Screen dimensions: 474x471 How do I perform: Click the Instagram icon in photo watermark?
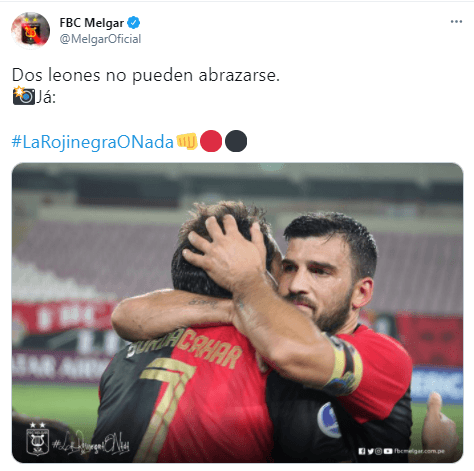coord(379,451)
